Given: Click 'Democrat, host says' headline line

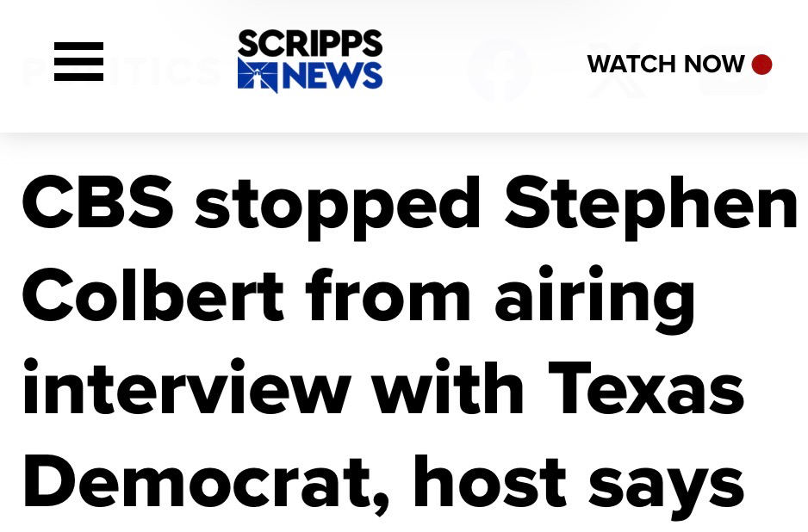Looking at the screenshot, I should point(383,484).
